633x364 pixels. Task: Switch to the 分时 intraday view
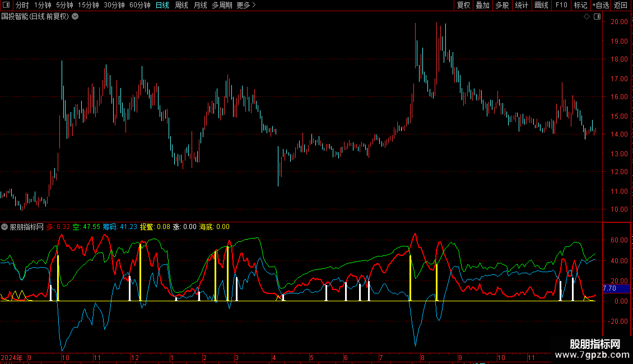click(x=22, y=5)
